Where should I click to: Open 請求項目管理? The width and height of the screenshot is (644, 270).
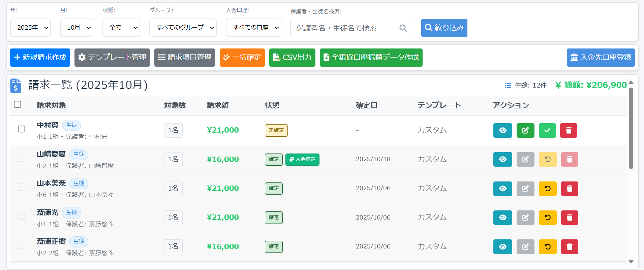point(185,58)
